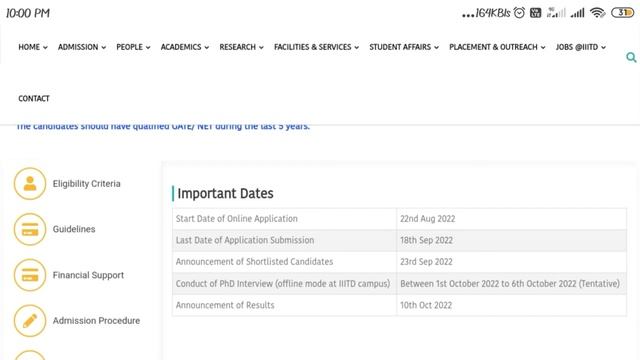Open the STUDENT AFFAIRS menu
The image size is (640, 360).
pyautogui.click(x=400, y=47)
